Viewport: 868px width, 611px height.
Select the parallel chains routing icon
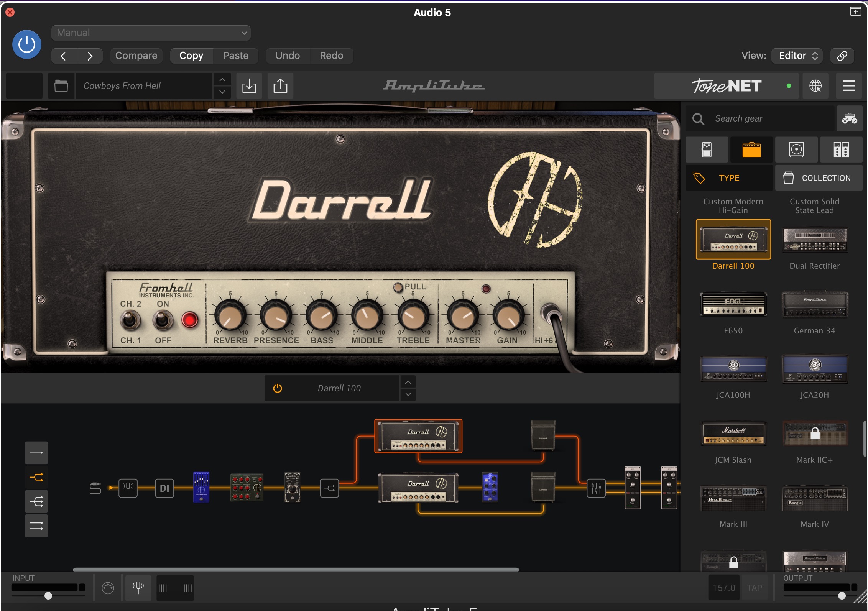[36, 526]
